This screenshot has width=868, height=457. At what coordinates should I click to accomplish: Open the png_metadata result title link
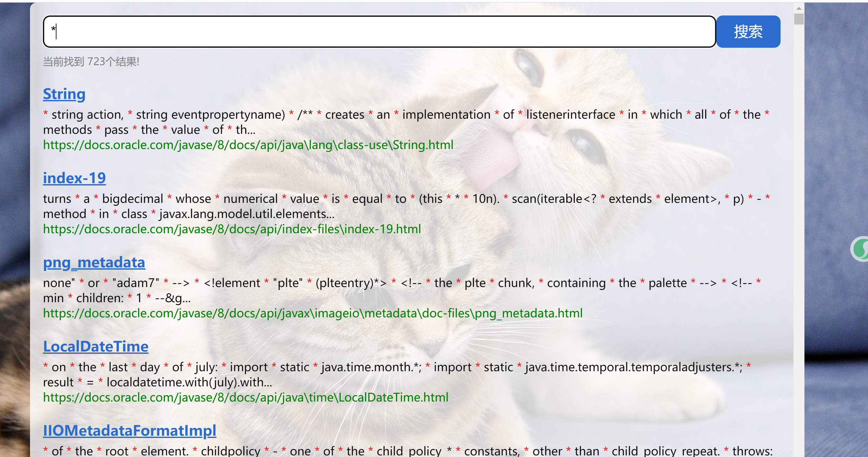(x=94, y=262)
